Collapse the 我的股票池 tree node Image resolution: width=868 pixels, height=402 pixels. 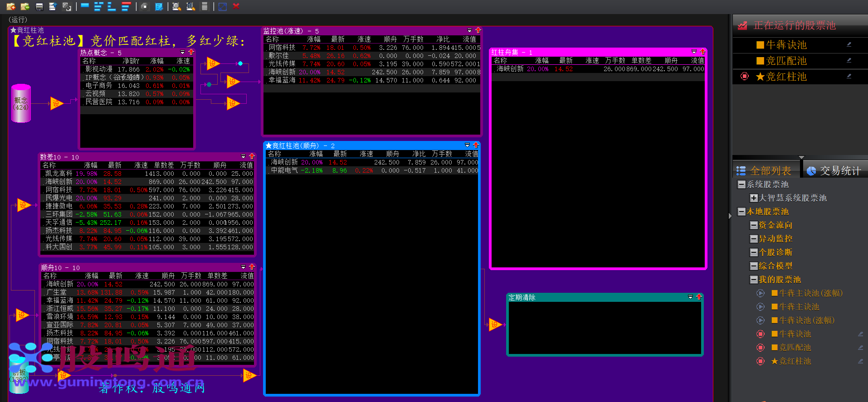coord(754,280)
